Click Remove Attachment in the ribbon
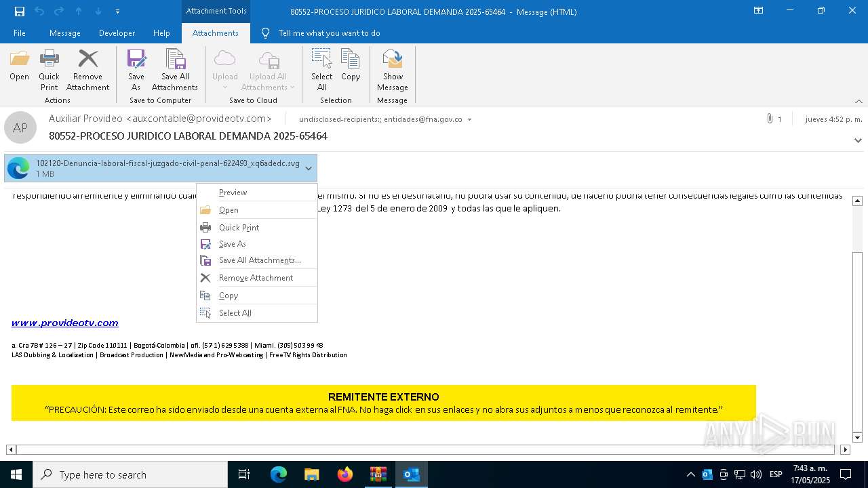 click(87, 70)
